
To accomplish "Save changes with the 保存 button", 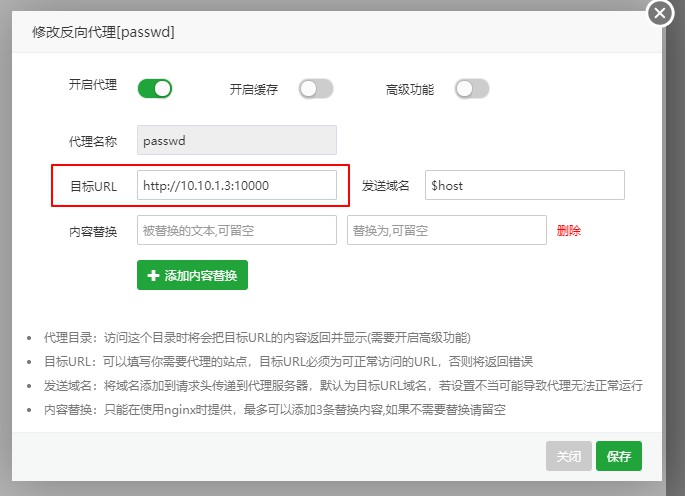I will [x=619, y=456].
